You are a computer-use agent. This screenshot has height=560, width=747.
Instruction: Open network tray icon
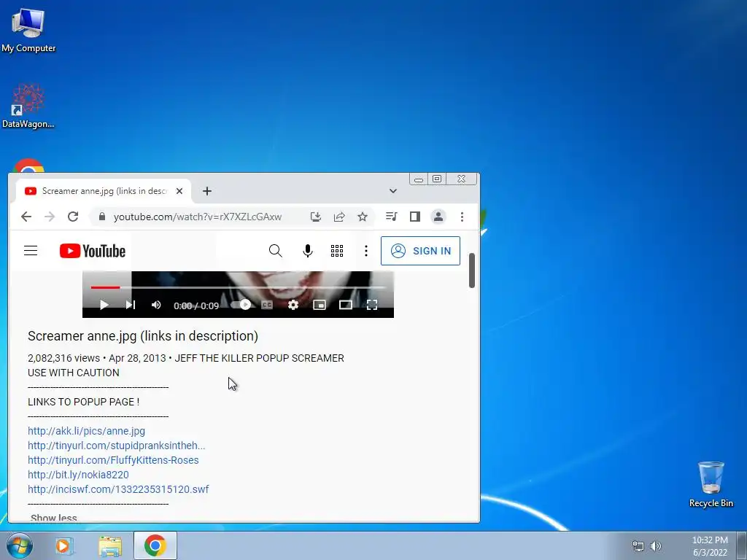pyautogui.click(x=638, y=546)
